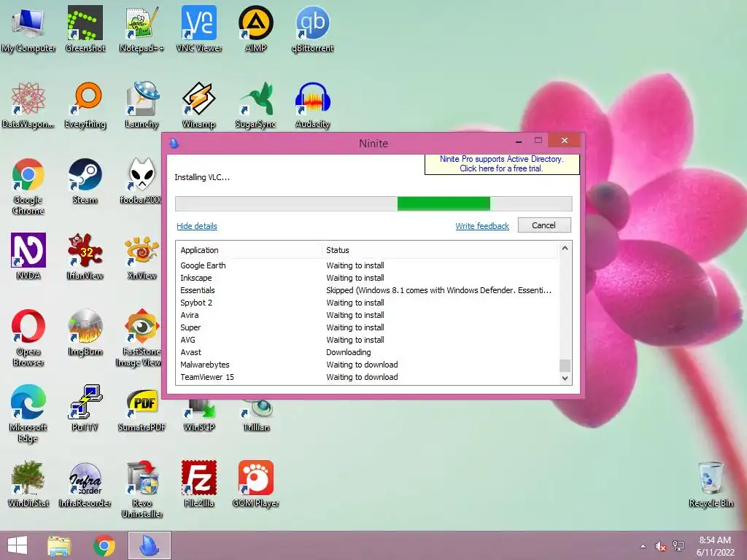
Task: Select the FileZilla desktop shortcut
Action: coord(198,484)
